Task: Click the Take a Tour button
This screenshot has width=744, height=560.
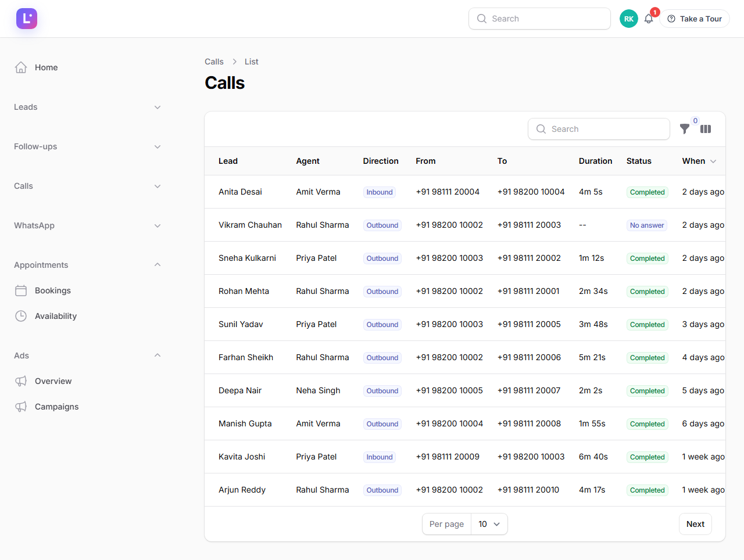Action: pos(695,19)
